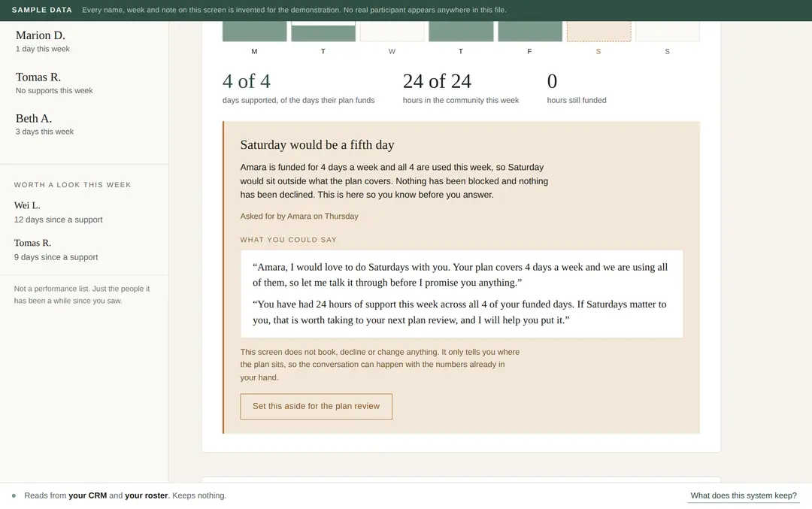Click the Tuesday bar in week chart

(323, 31)
